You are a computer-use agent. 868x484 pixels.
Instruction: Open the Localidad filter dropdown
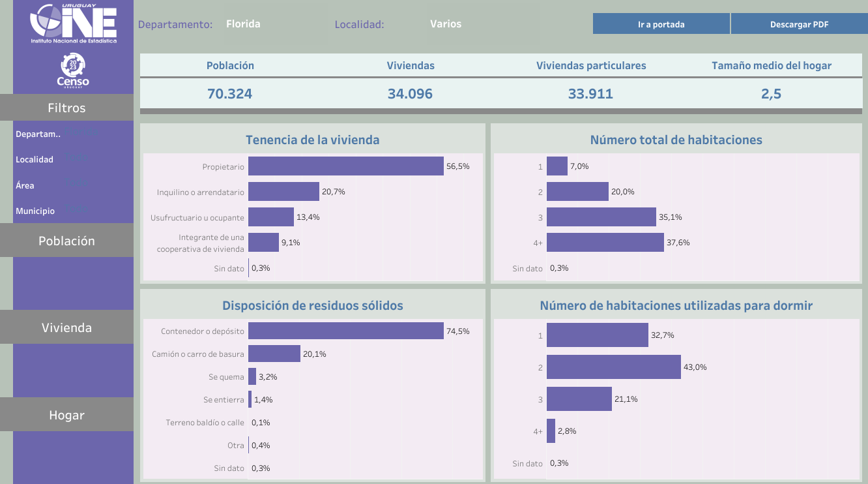tap(76, 159)
